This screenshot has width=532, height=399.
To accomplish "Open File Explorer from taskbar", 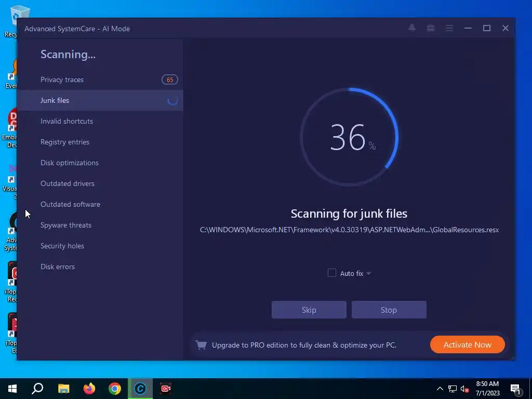I will [x=63, y=389].
